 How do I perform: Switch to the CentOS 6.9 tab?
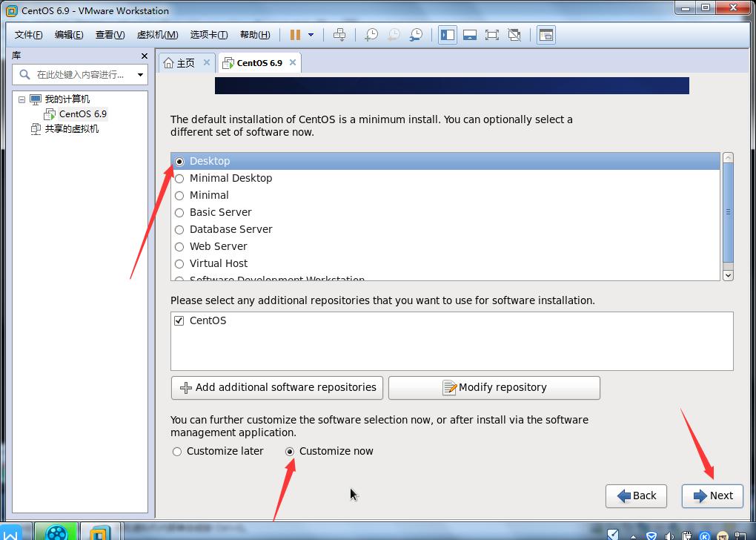click(x=259, y=63)
